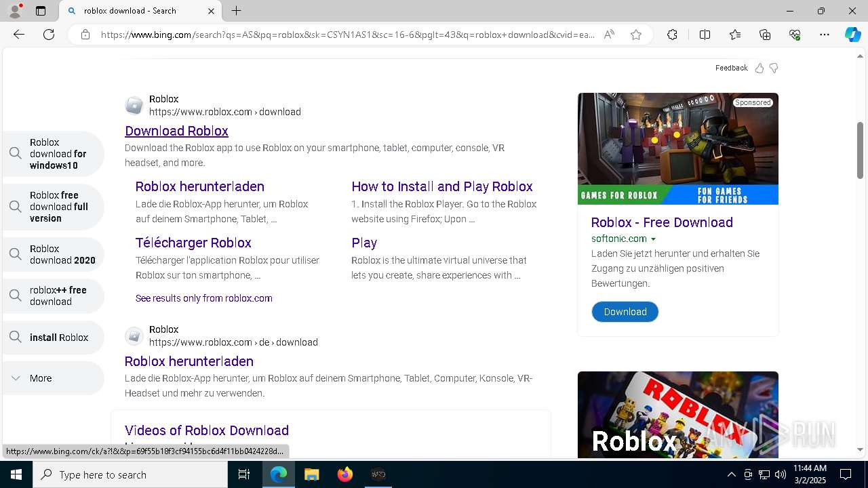Select the roblox download - Search tab

[x=140, y=11]
